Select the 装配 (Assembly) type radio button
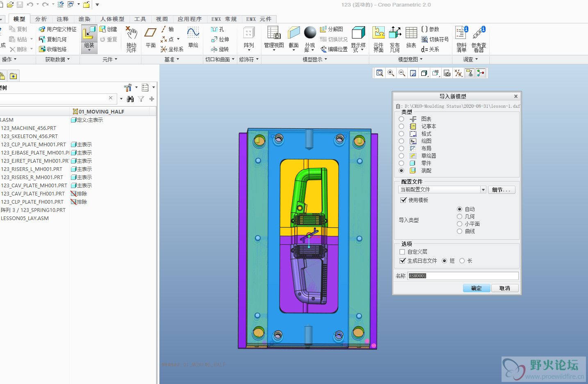This screenshot has height=384, width=588. click(401, 170)
